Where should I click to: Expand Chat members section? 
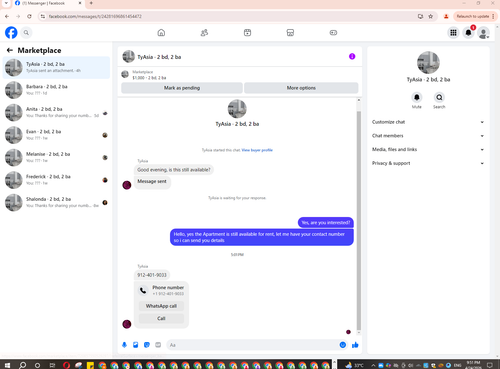(x=428, y=136)
